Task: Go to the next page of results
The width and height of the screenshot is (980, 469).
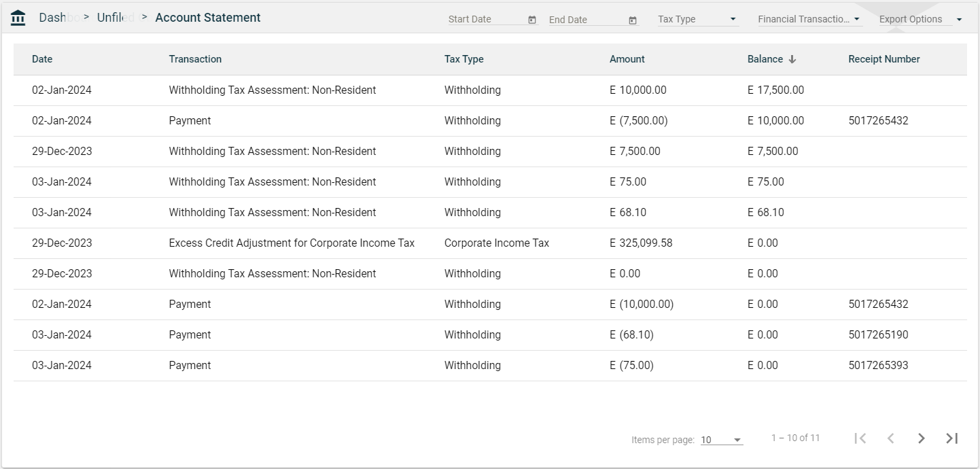Action: coord(921,438)
